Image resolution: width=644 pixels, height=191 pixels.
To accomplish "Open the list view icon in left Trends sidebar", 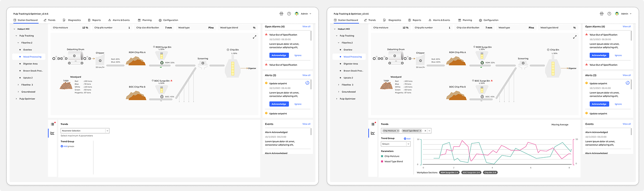I will (x=52, y=124).
